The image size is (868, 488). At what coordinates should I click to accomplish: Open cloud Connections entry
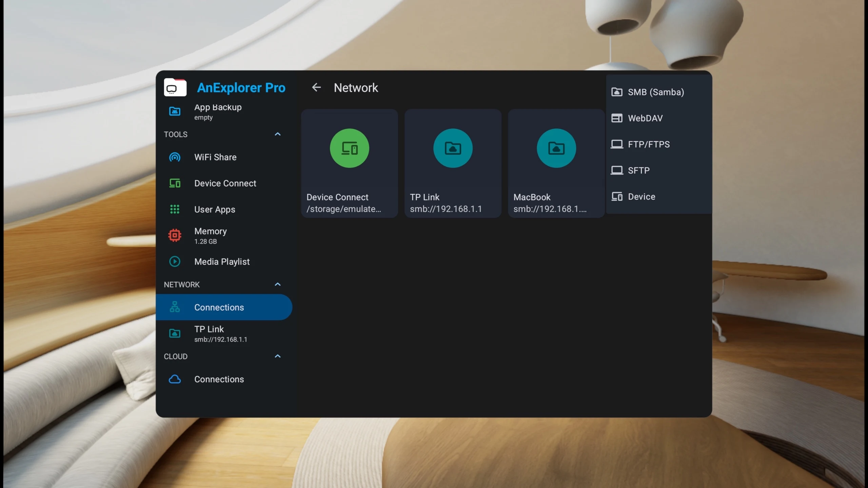224,379
